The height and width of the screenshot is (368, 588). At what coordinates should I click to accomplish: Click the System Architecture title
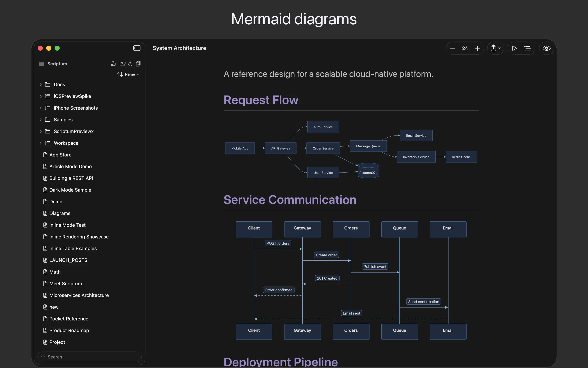pos(179,48)
